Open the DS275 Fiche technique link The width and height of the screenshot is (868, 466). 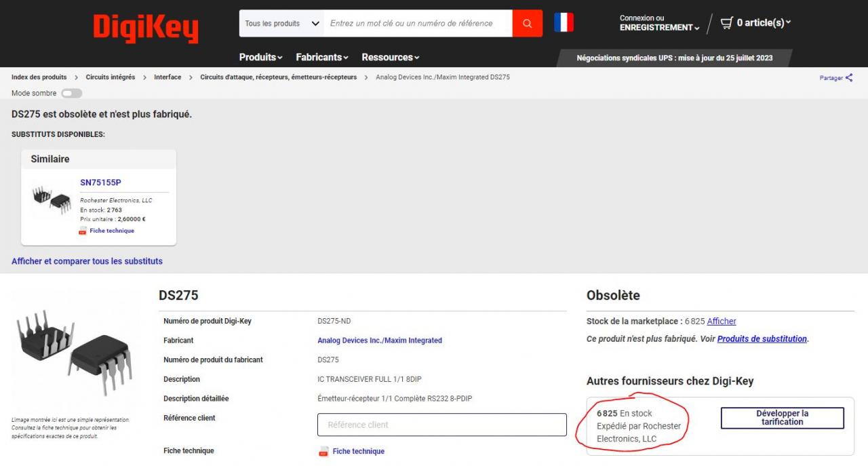pos(358,452)
